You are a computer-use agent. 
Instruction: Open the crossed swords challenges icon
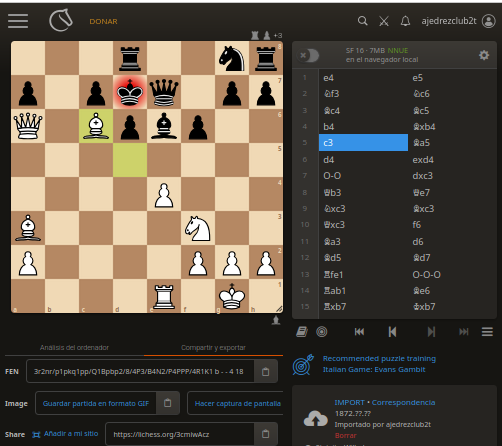384,21
